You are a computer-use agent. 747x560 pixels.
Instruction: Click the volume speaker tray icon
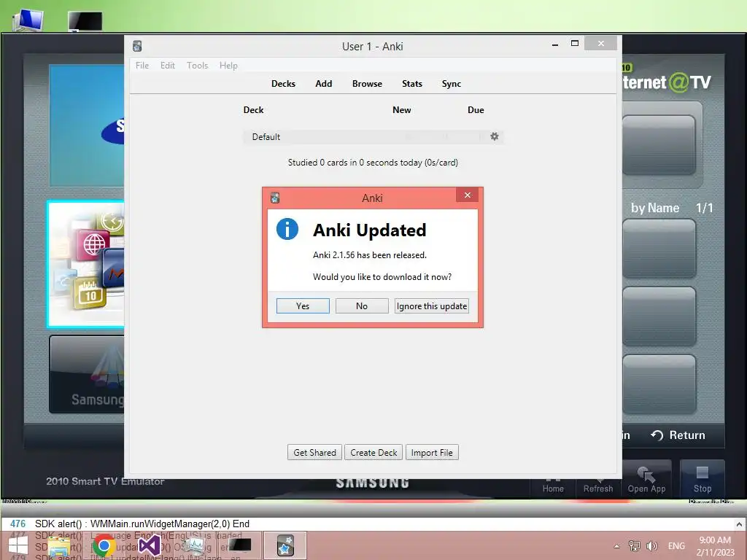click(x=651, y=545)
